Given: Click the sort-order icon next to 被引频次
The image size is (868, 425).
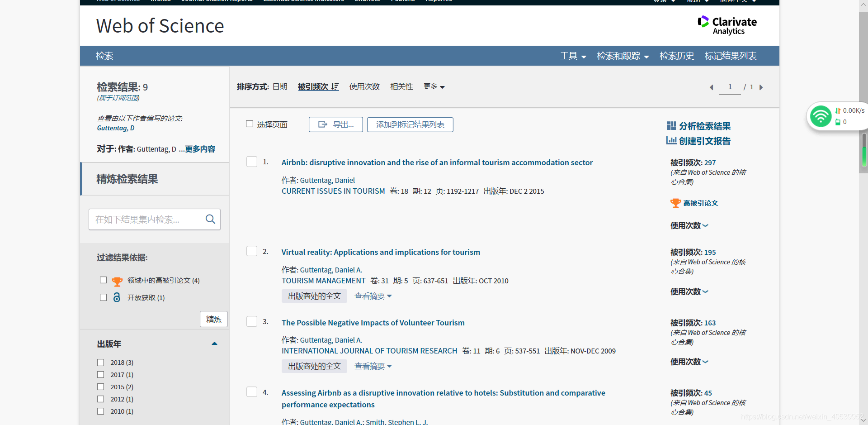Looking at the screenshot, I should (335, 86).
